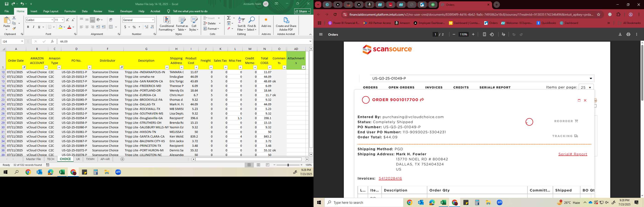Image resolution: width=644 pixels, height=207 pixels.
Task: Expand the formula bar
Action: coord(310,41)
